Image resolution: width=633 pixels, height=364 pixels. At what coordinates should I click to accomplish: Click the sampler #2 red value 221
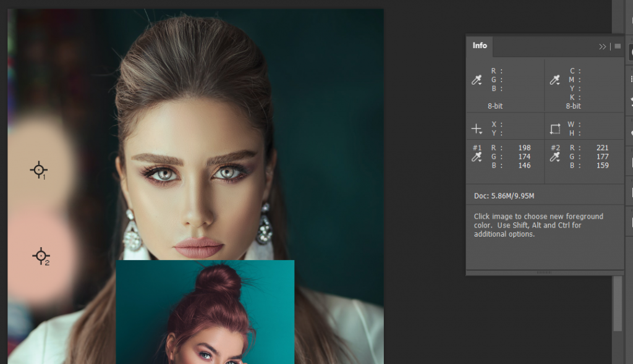(x=602, y=148)
